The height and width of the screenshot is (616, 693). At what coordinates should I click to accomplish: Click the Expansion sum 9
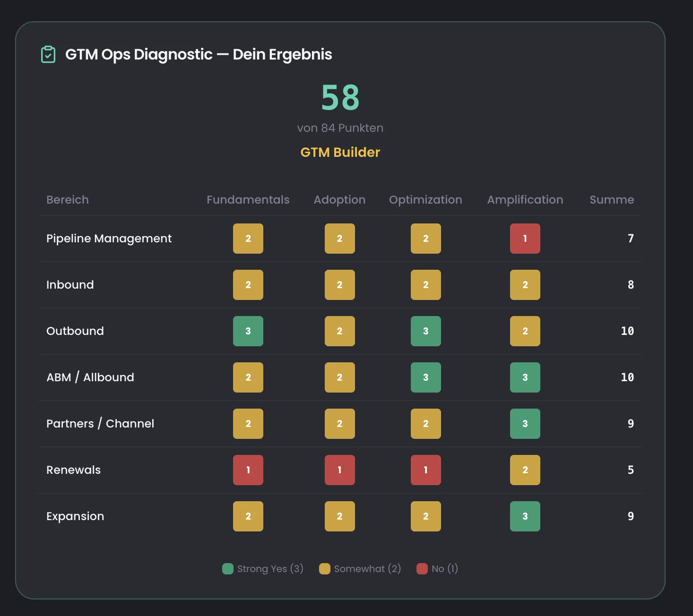[631, 516]
